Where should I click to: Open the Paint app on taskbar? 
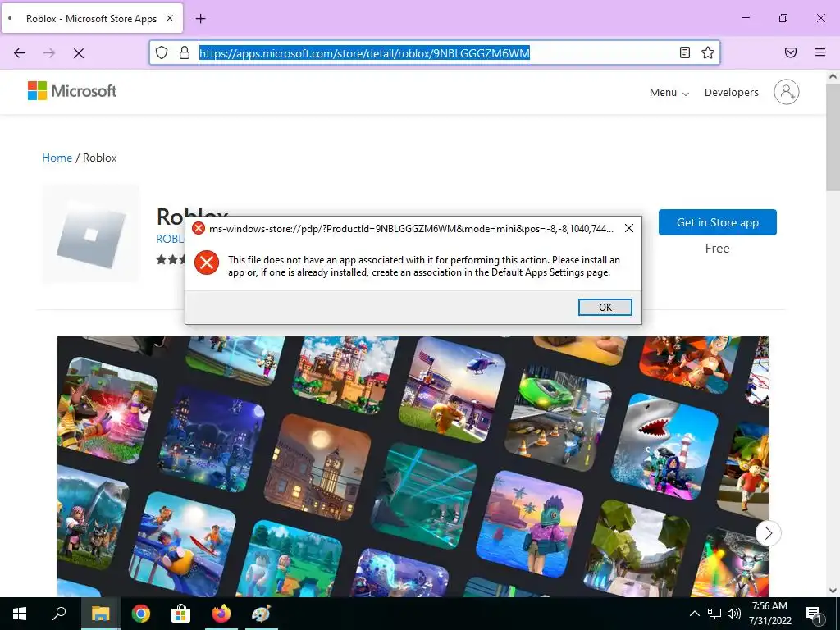coord(262,614)
